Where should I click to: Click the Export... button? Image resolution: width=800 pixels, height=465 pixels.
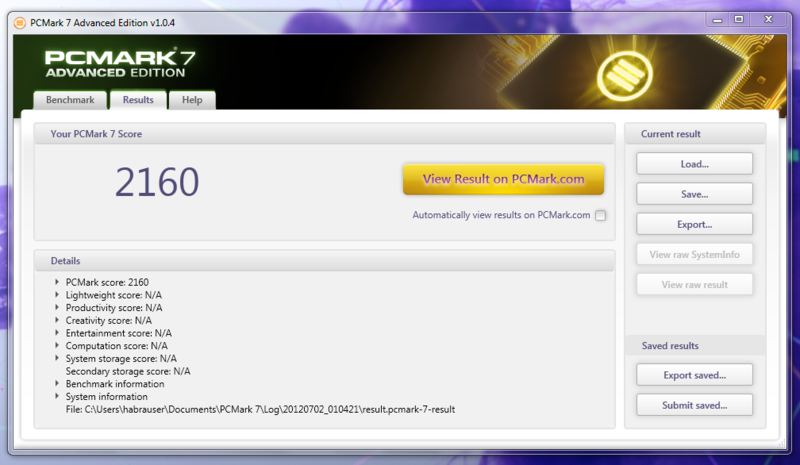[x=694, y=224]
